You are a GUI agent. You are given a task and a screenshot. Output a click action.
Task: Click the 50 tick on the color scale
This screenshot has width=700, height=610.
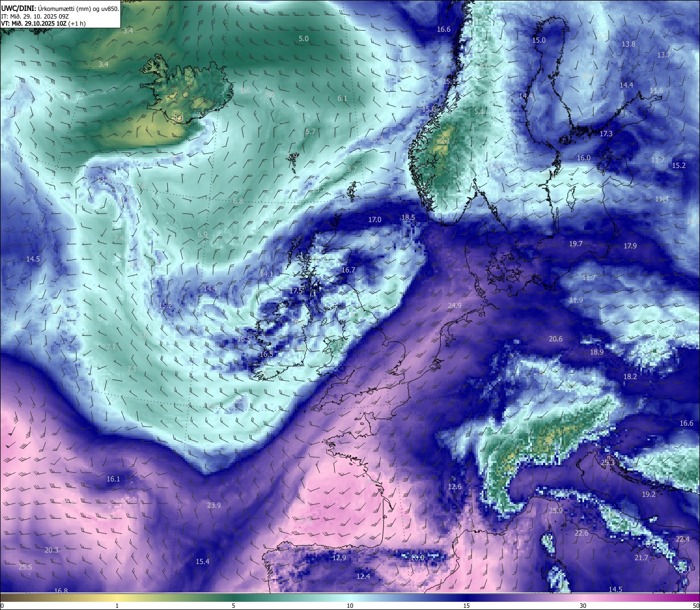[695, 606]
